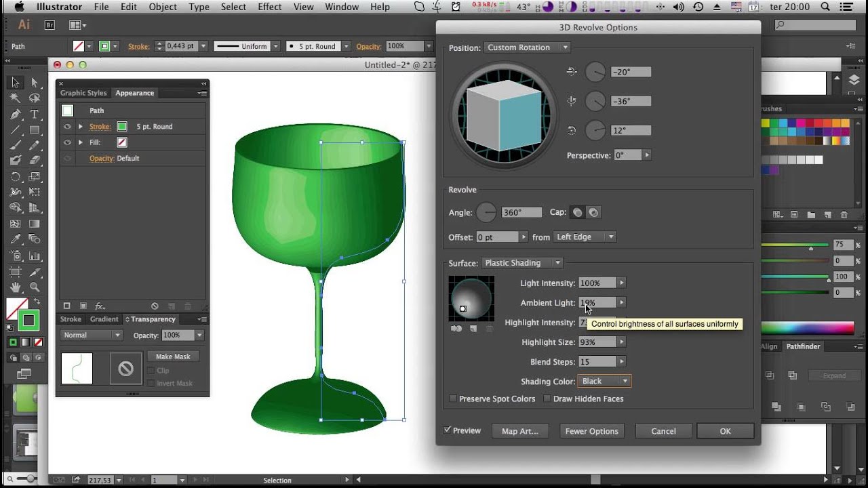The width and height of the screenshot is (868, 488).
Task: Switch to the Graphic Styles tab
Action: click(84, 93)
